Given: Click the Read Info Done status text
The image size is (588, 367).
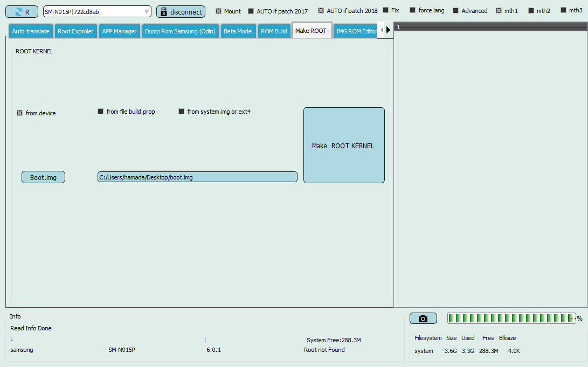Looking at the screenshot, I should [x=31, y=328].
